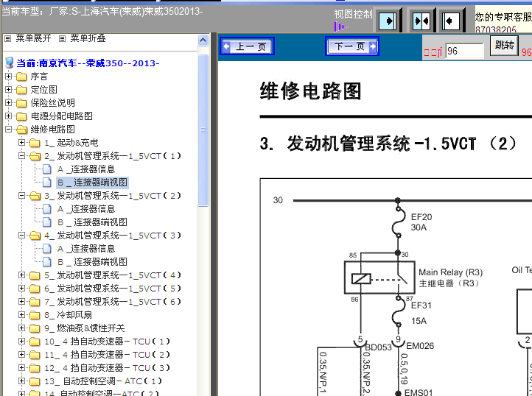Collapse 2_发动机管理系统-1_5VCT(1) node

[21, 155]
